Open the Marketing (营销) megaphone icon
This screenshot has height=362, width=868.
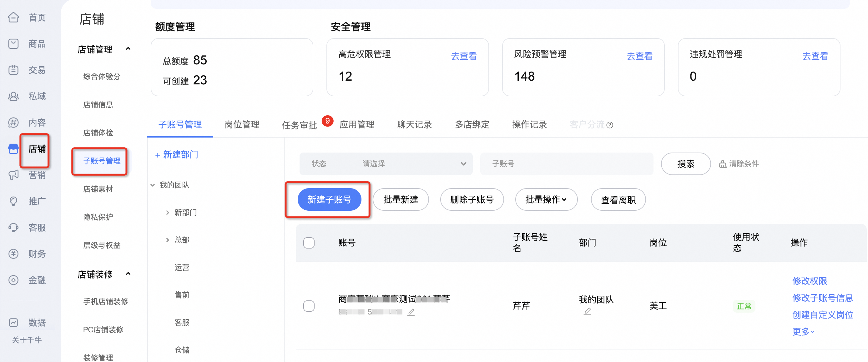tap(13, 175)
